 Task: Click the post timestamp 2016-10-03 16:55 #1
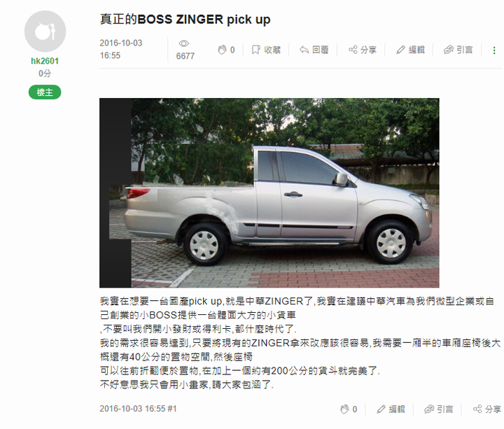tap(138, 409)
